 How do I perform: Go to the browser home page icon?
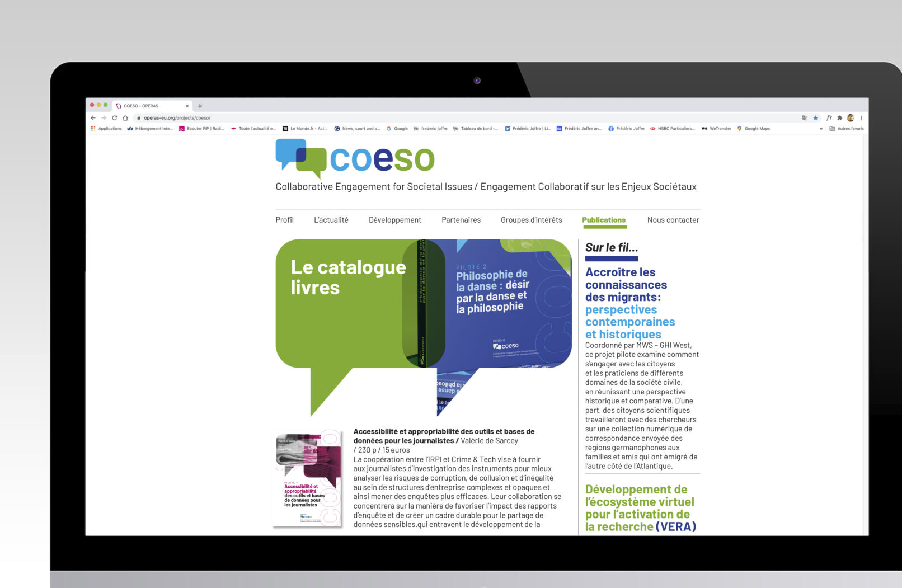tap(125, 118)
